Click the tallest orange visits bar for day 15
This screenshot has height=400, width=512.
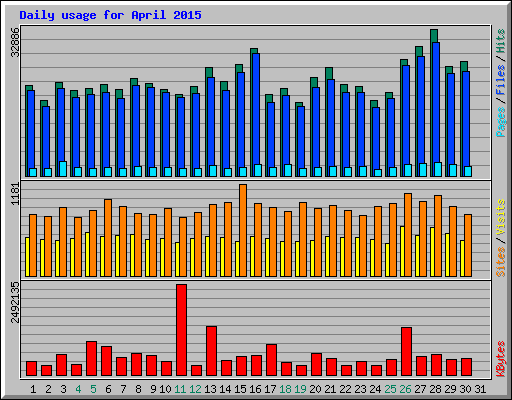[243, 230]
